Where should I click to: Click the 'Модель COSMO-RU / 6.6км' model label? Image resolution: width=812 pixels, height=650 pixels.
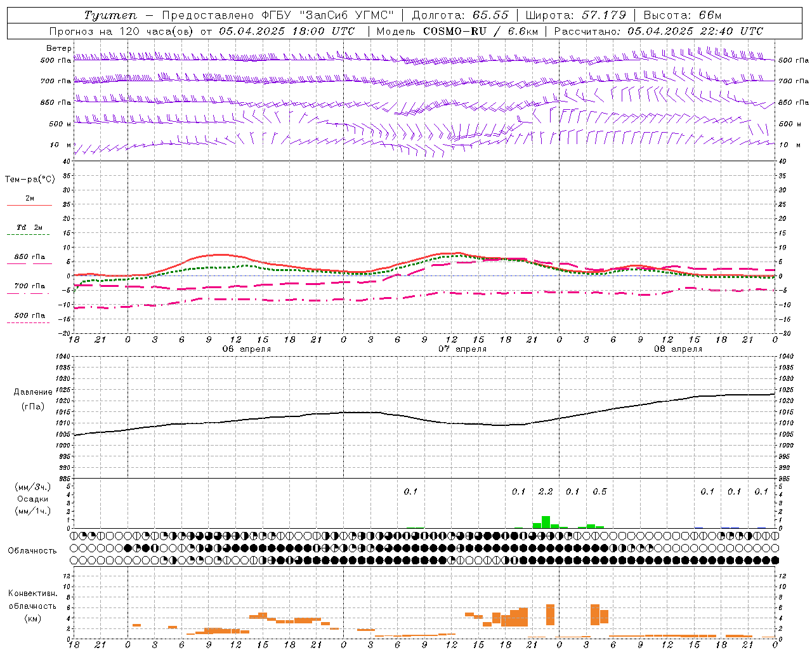457,31
